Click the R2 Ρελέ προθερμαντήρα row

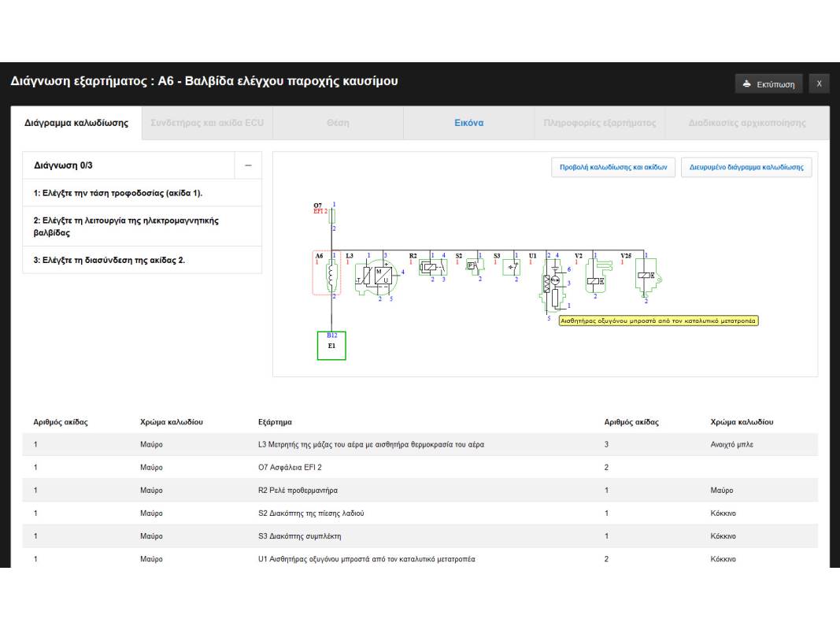click(x=420, y=490)
